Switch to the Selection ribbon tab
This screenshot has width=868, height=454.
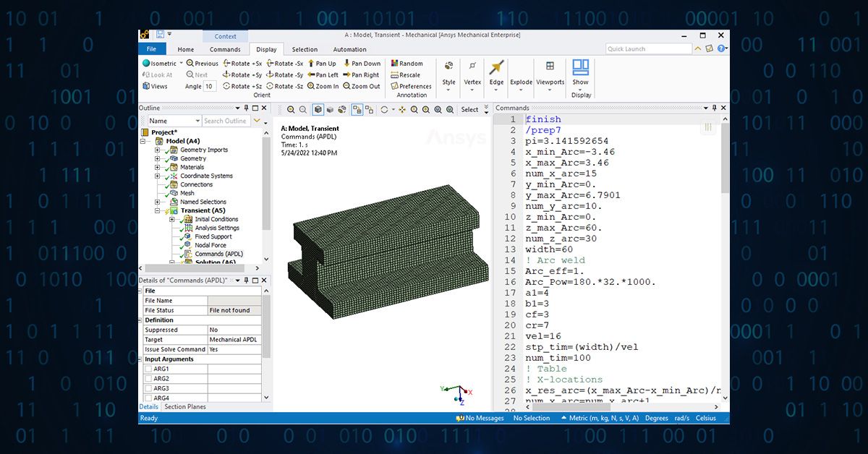(305, 50)
